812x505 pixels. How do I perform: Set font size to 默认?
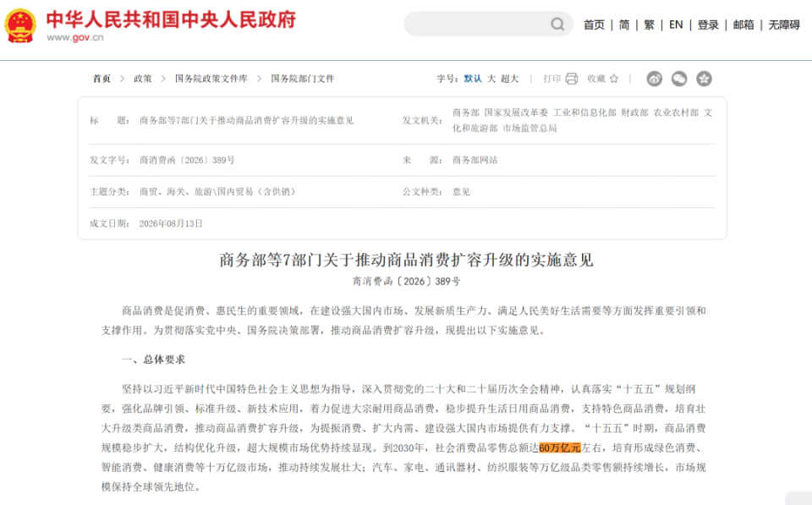point(473,79)
